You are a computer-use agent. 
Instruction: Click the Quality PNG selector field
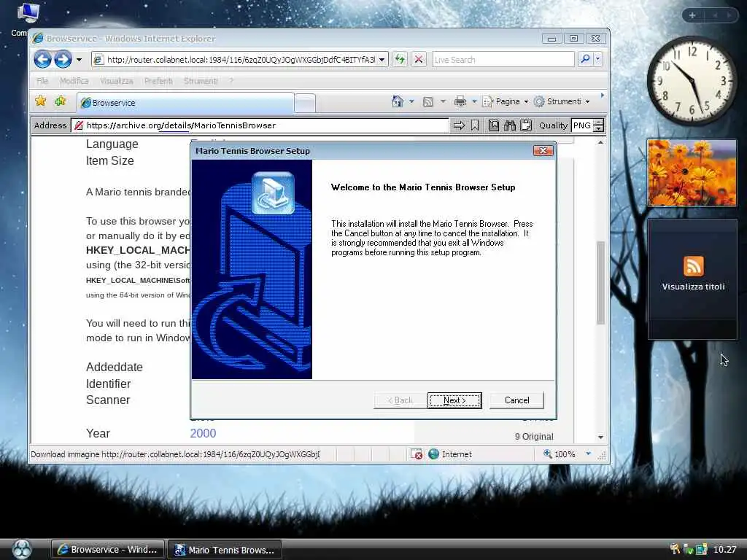[581, 125]
